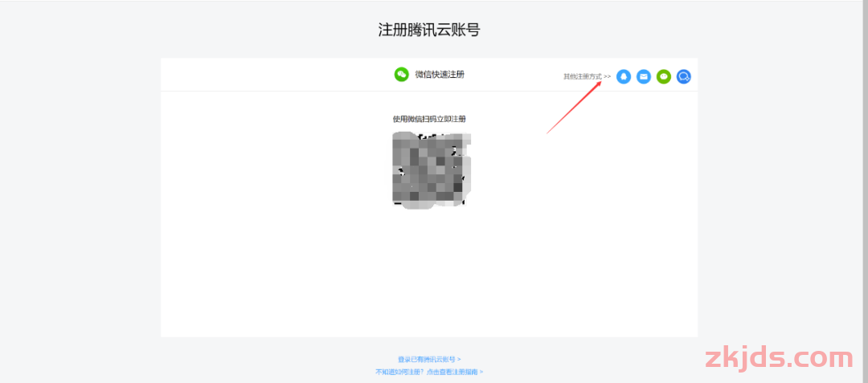Click 使用微信扫码立即注册 instruction text

429,119
